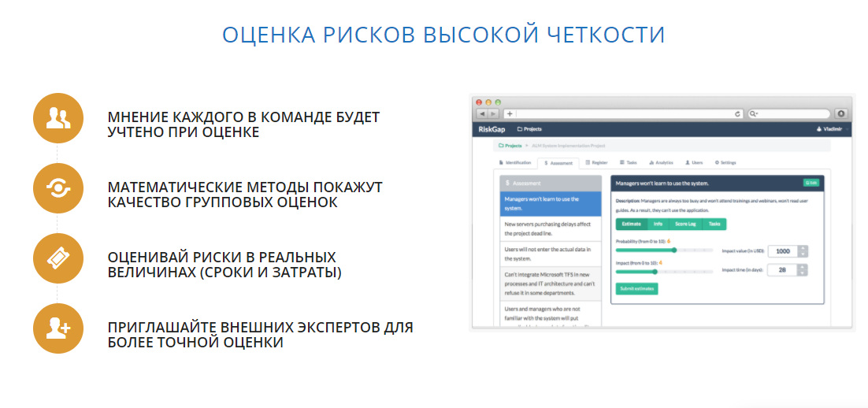
Task: Select risk "New servers purchasing delays"
Action: [551, 228]
